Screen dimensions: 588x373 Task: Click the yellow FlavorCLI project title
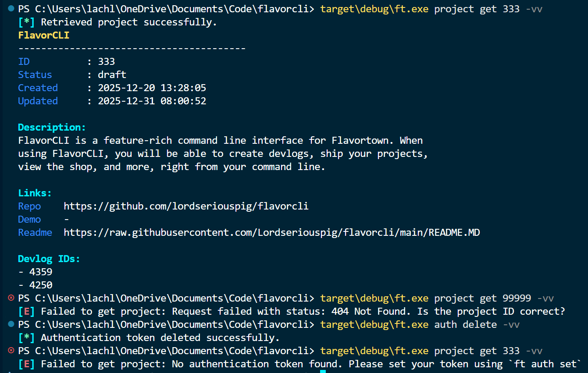click(x=43, y=36)
